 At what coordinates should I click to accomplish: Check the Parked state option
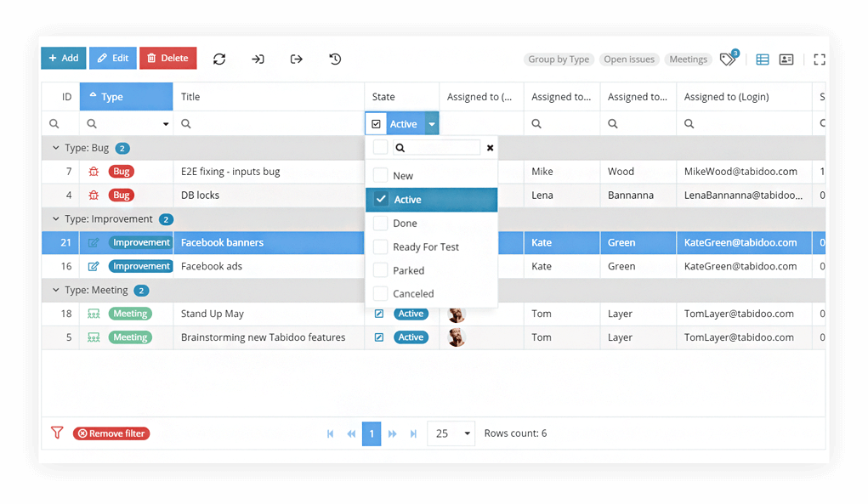380,270
